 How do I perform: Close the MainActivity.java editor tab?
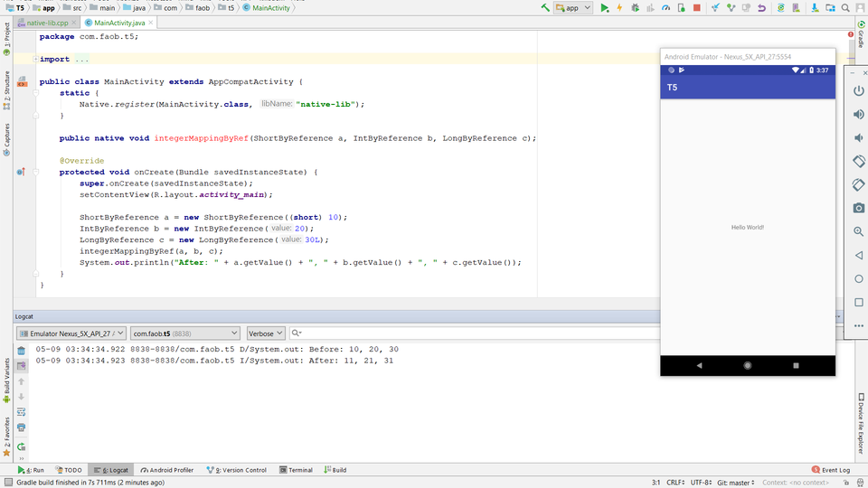tap(151, 23)
